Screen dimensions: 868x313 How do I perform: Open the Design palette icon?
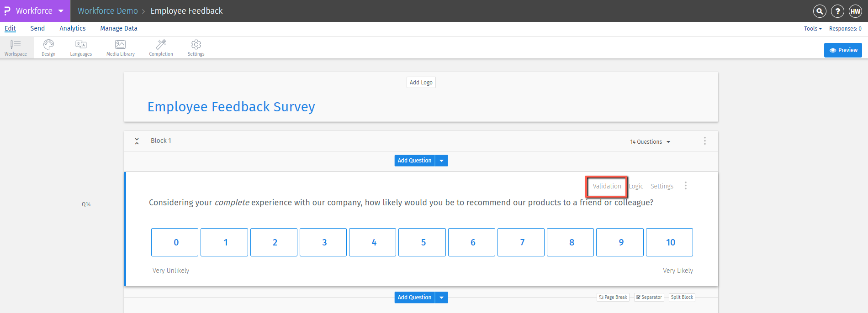click(48, 47)
